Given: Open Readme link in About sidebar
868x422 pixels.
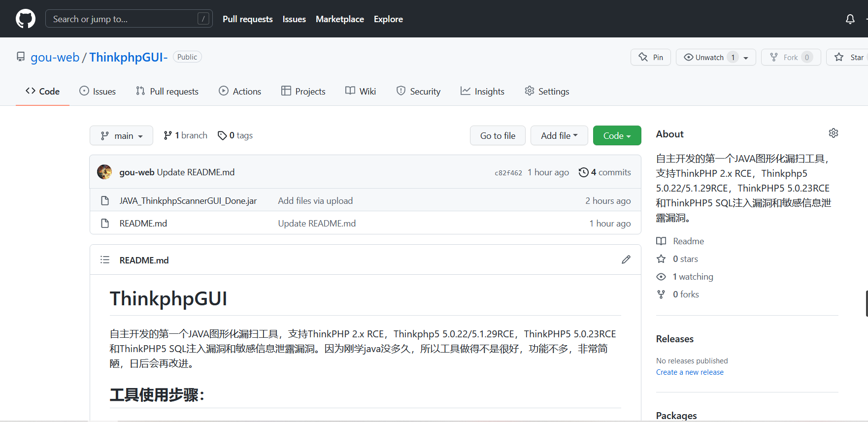Looking at the screenshot, I should (x=688, y=241).
